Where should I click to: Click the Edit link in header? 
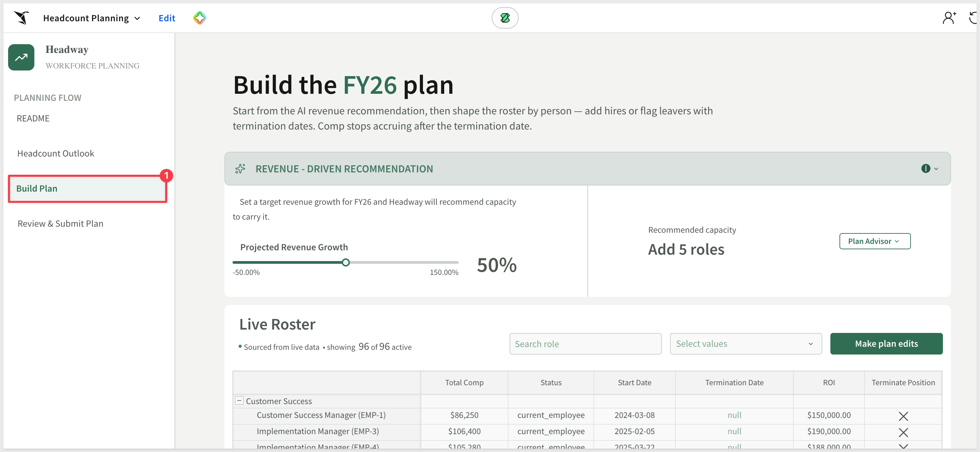coord(166,18)
